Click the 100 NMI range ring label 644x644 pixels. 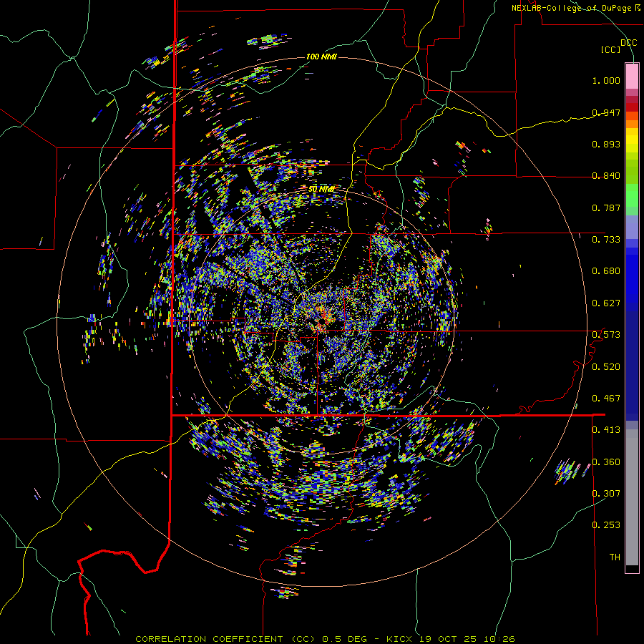321,57
